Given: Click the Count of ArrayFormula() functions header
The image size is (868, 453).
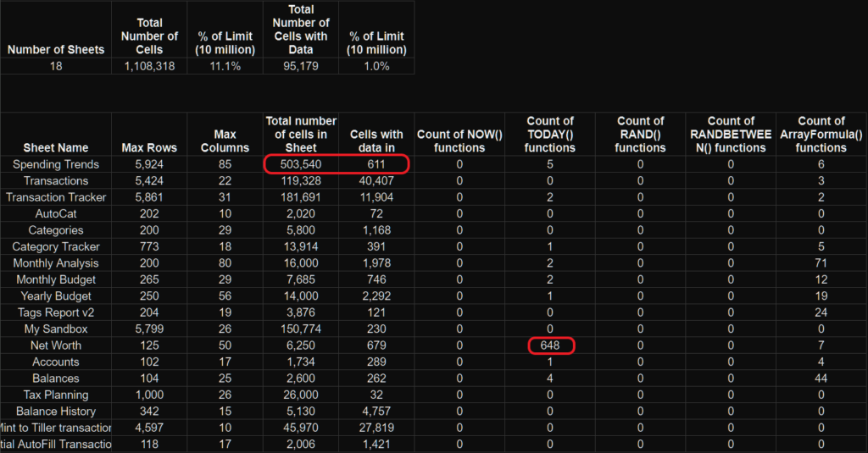Looking at the screenshot, I should tap(821, 134).
